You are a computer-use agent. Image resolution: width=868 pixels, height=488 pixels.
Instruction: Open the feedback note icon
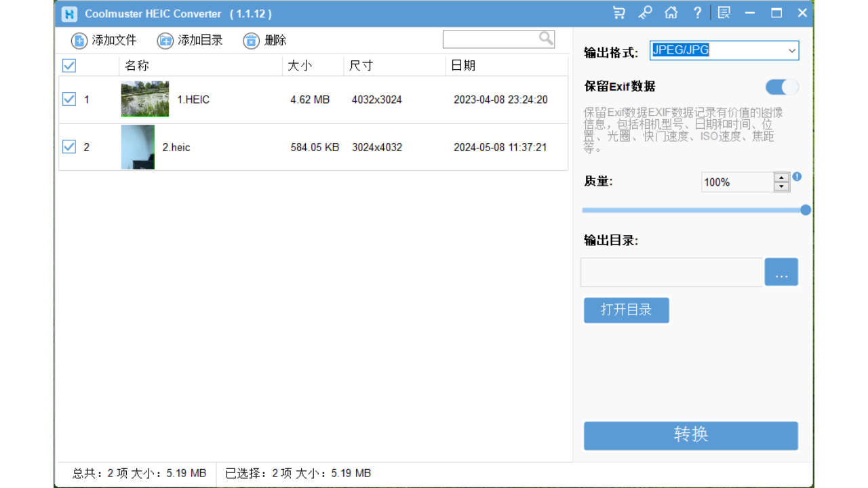[724, 13]
